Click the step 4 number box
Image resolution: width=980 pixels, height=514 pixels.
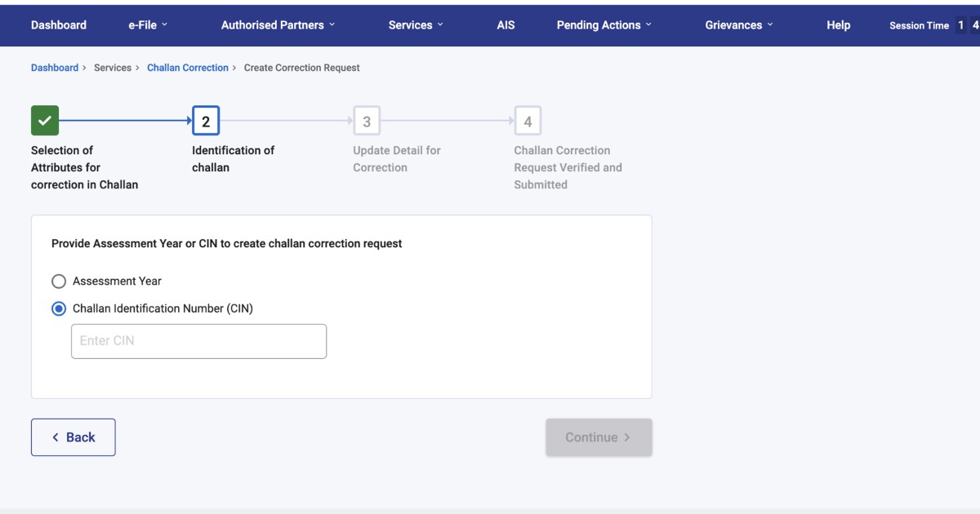[528, 121]
